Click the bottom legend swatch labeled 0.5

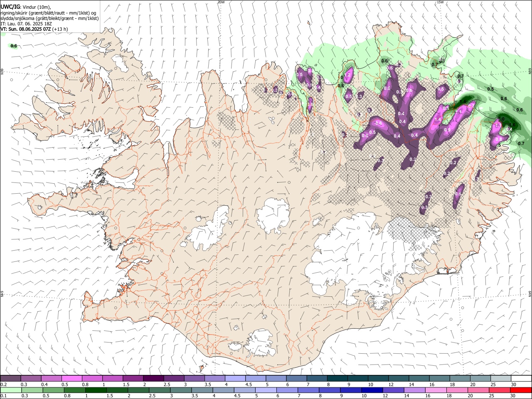coord(53,390)
